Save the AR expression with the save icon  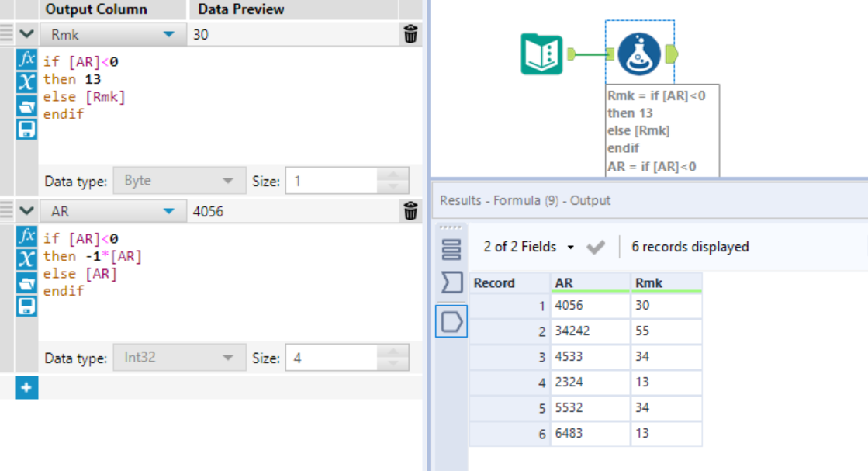(27, 304)
